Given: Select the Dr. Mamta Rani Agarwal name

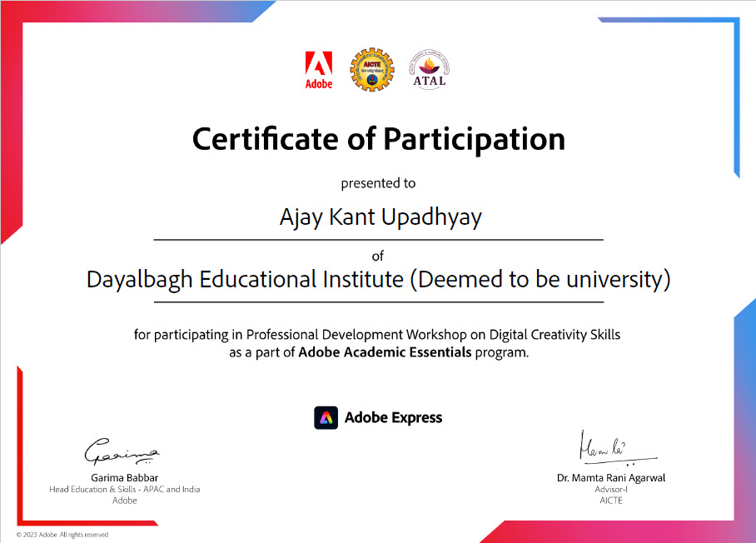Looking at the screenshot, I should (x=611, y=478).
